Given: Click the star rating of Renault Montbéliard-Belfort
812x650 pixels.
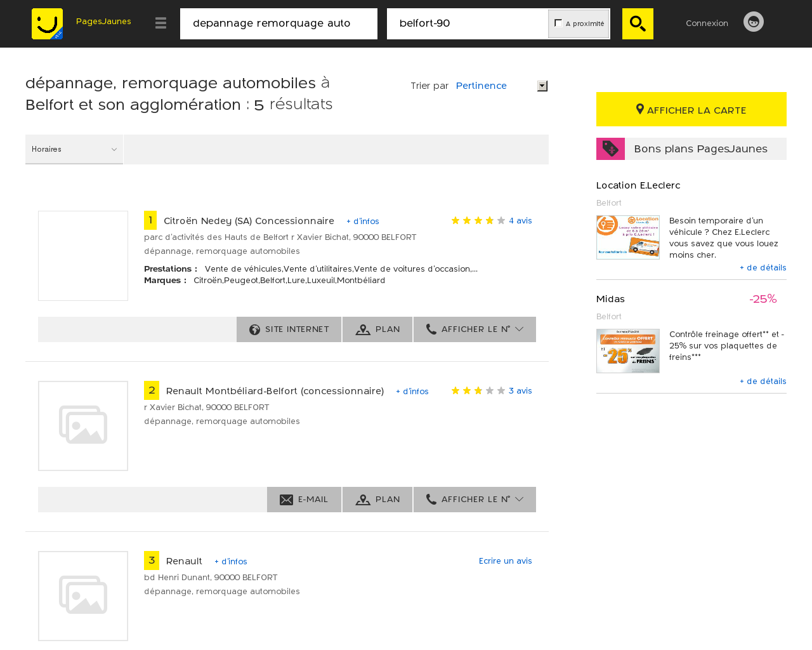Looking at the screenshot, I should pyautogui.click(x=478, y=391).
